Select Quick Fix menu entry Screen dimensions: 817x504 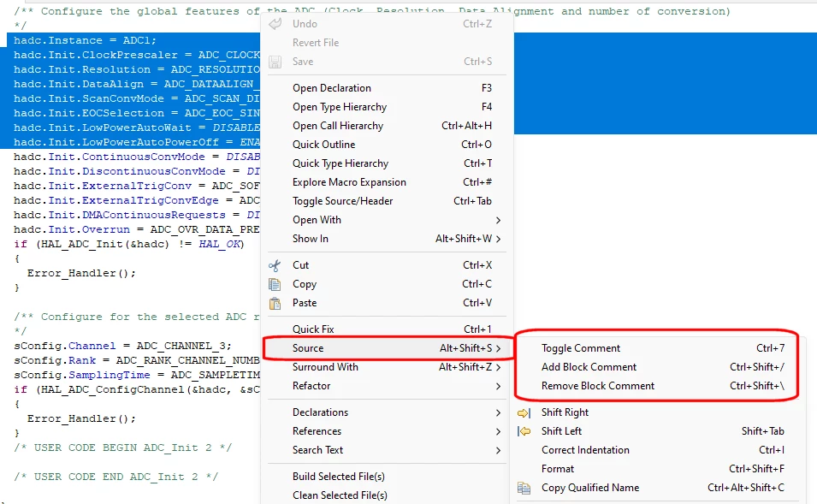point(387,329)
